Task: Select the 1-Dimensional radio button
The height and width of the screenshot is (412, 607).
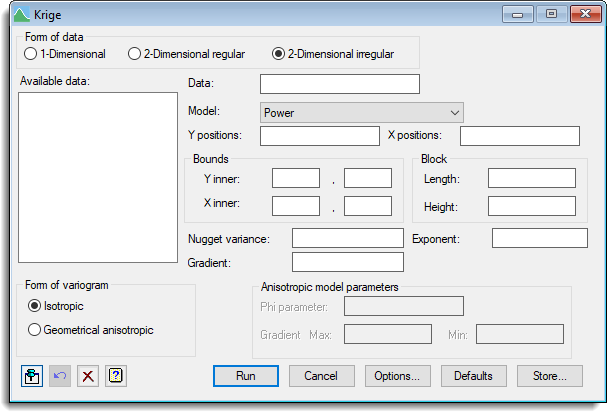Action: point(30,54)
